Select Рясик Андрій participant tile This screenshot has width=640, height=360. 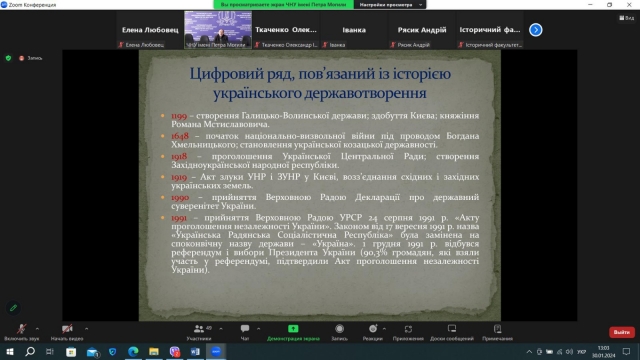(422, 30)
